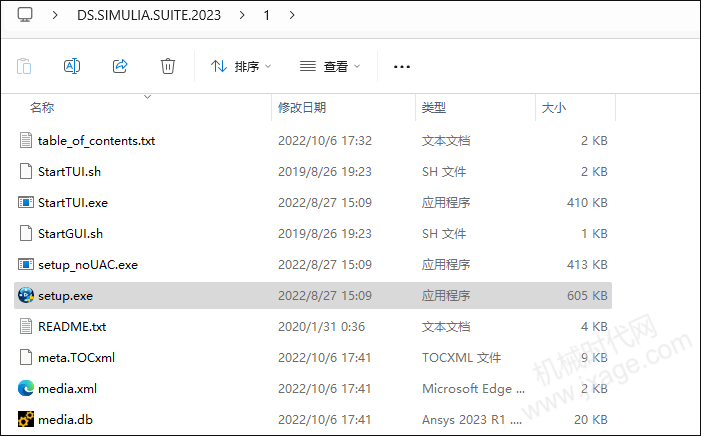Click the file name StartTUI.exe
Image resolution: width=701 pixels, height=436 pixels.
(x=73, y=203)
